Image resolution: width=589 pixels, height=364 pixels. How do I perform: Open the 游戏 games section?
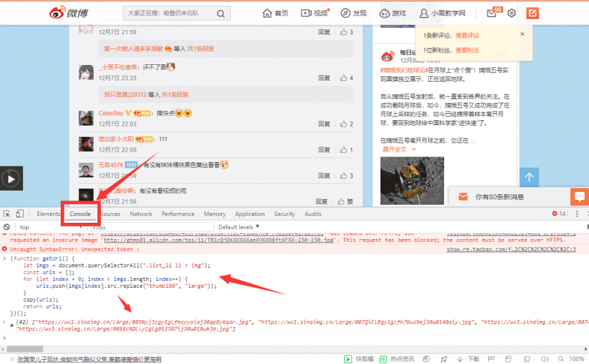392,13
